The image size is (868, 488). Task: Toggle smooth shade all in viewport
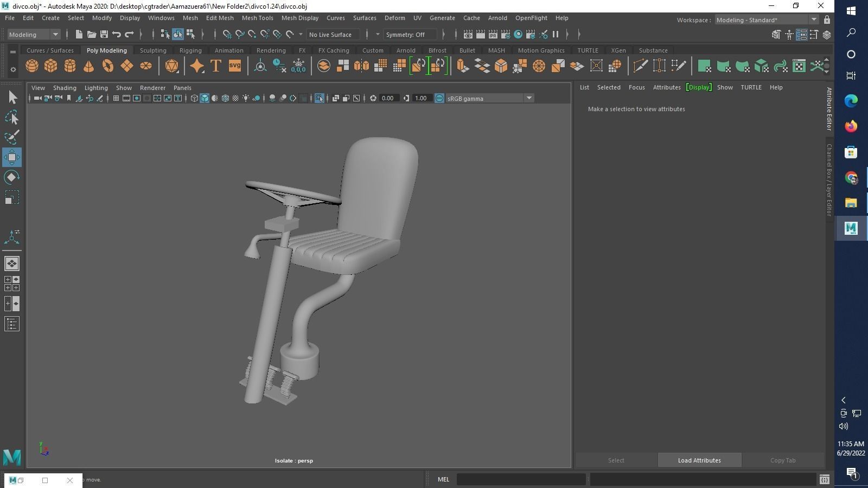[x=205, y=98]
